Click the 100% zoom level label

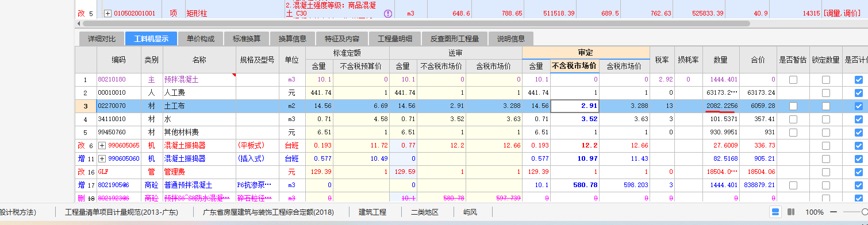[814, 212]
